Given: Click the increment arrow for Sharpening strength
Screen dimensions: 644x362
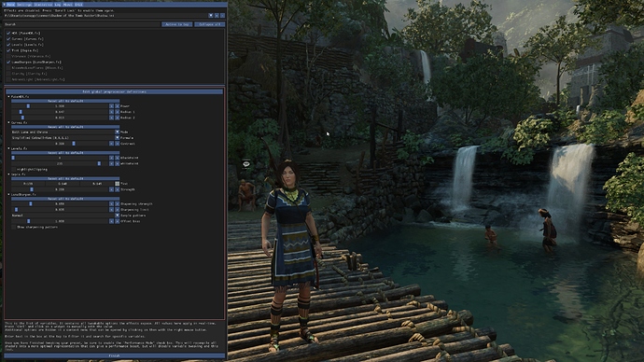Looking at the screenshot, I should [x=117, y=203].
